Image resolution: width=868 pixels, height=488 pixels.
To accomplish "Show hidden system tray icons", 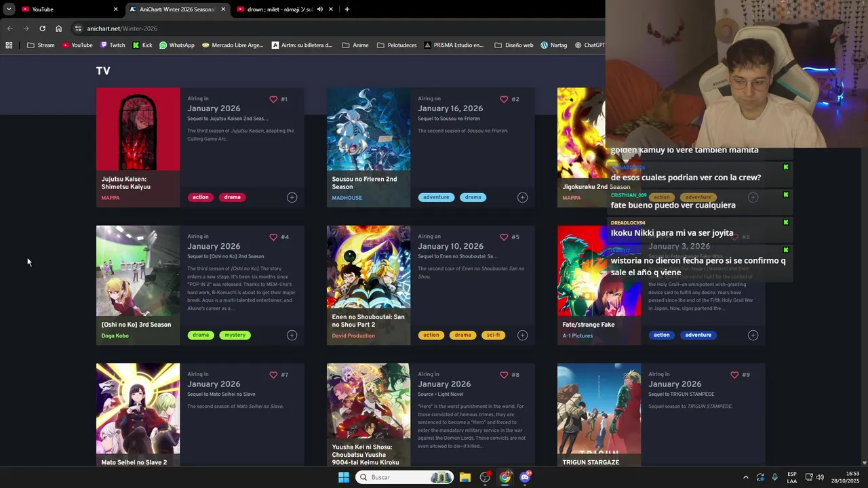I will click(x=745, y=477).
